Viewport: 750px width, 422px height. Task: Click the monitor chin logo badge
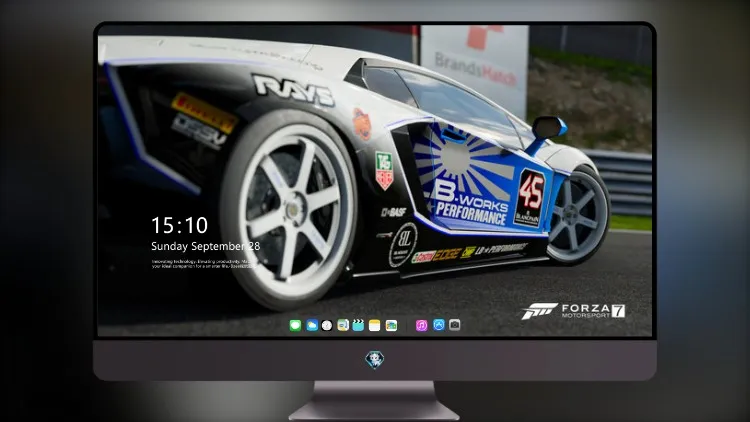coord(375,359)
